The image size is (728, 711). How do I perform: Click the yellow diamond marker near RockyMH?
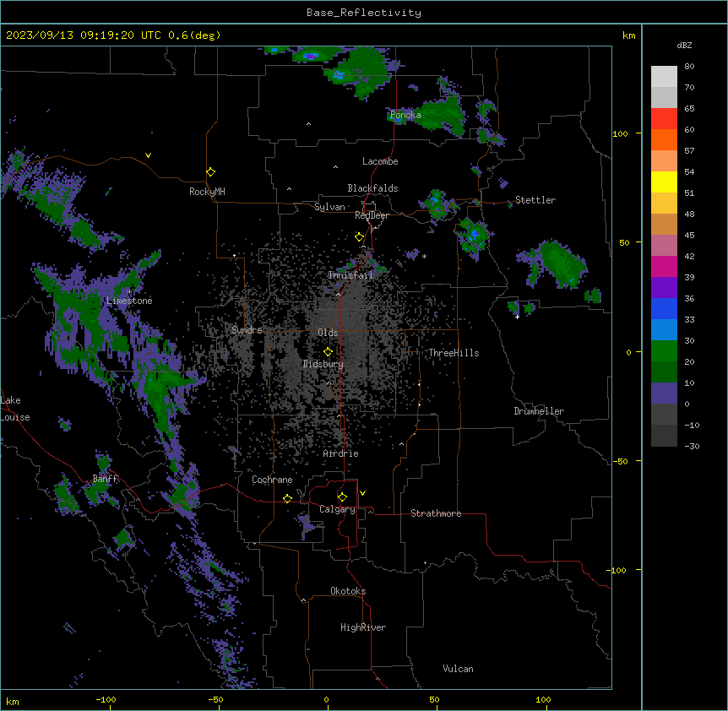click(x=211, y=172)
